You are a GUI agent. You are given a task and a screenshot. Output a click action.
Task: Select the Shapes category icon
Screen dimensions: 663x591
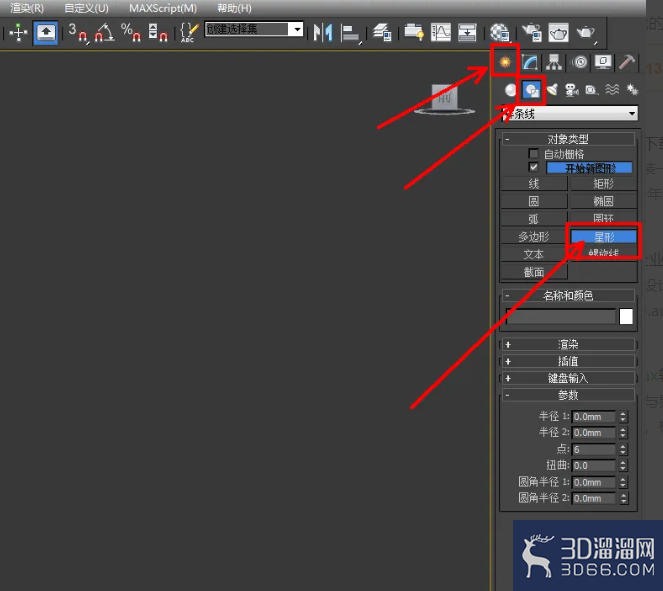coord(531,90)
